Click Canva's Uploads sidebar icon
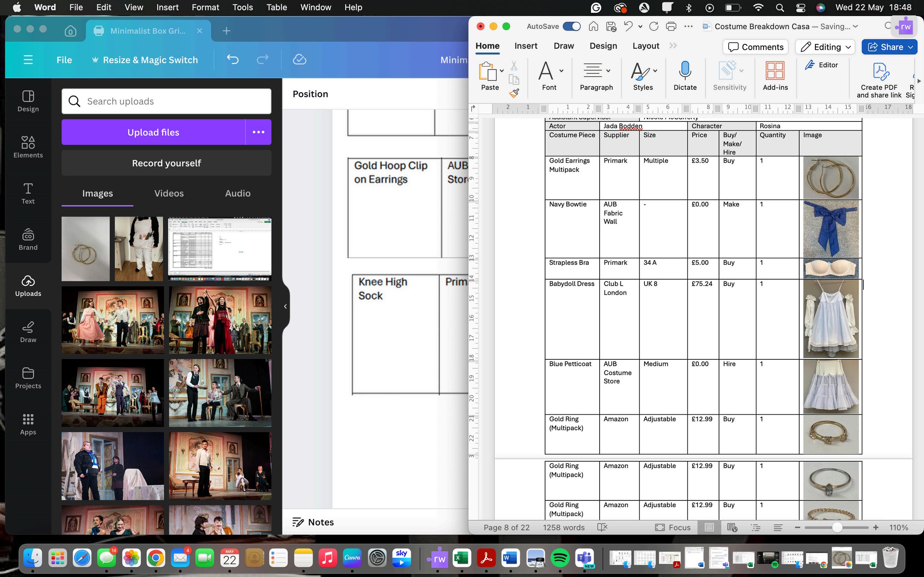Screen dimensions: 924x577 point(28,285)
